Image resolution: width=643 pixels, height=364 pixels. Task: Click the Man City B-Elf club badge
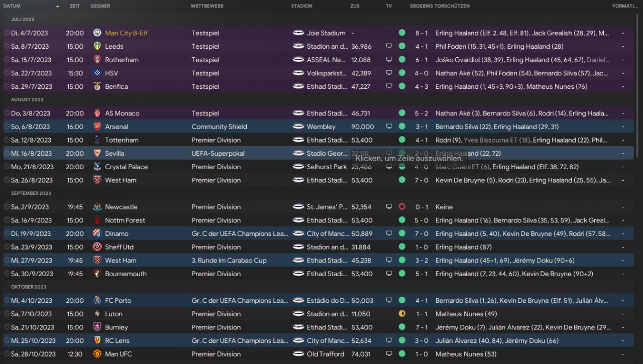coord(97,33)
